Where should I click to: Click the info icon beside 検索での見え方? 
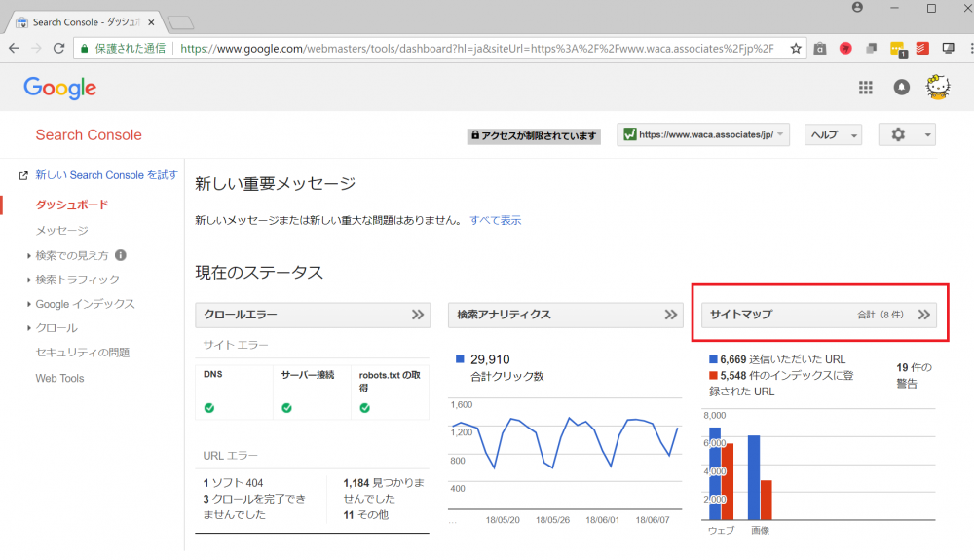point(121,255)
